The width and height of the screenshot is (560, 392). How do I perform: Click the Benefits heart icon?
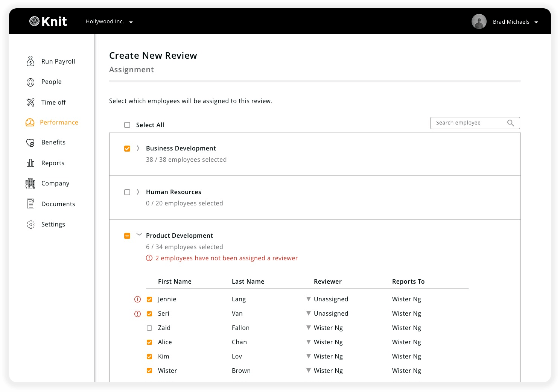(30, 143)
